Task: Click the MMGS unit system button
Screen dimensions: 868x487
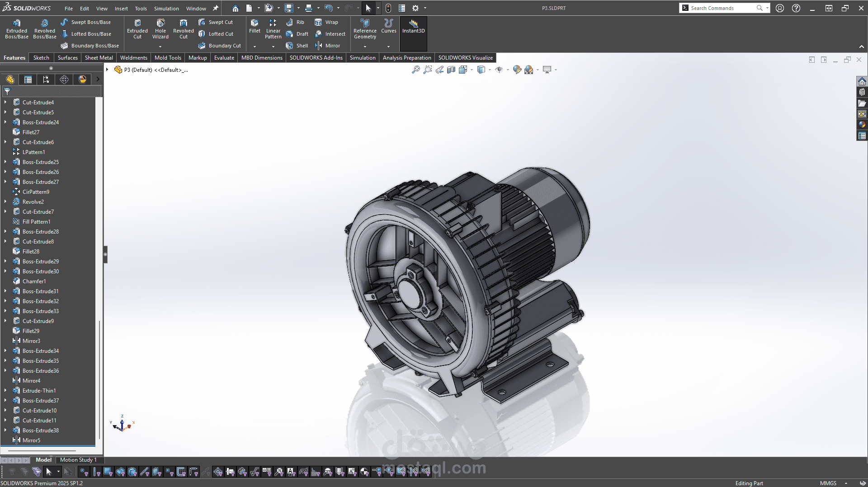Action: [828, 483]
